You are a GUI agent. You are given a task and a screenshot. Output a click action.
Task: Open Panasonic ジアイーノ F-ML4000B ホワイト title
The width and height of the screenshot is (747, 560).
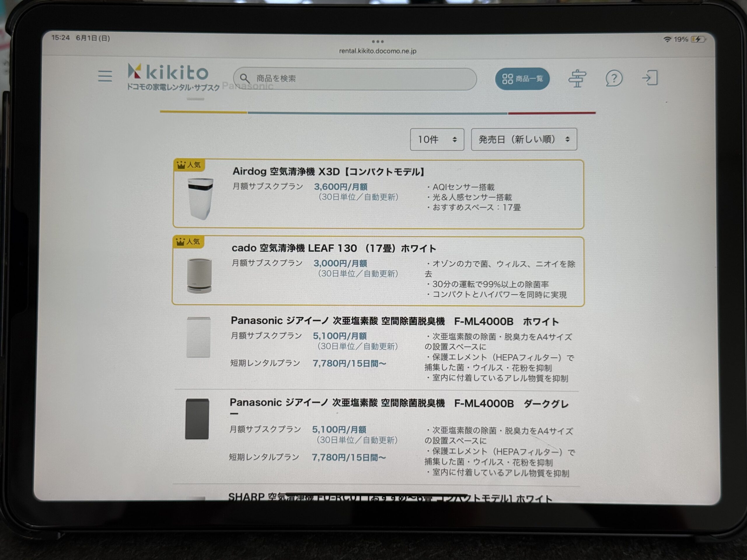(x=395, y=321)
